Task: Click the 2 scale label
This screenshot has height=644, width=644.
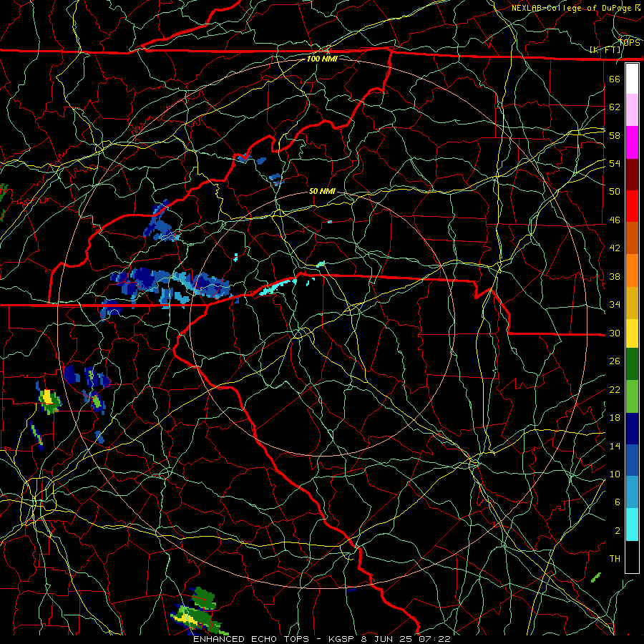Action: 618,531
